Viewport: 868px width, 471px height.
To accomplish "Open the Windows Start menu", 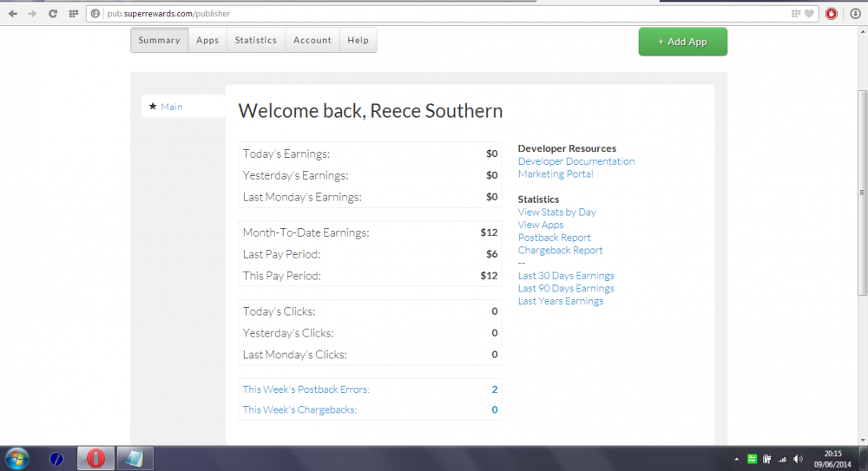I will click(x=17, y=458).
